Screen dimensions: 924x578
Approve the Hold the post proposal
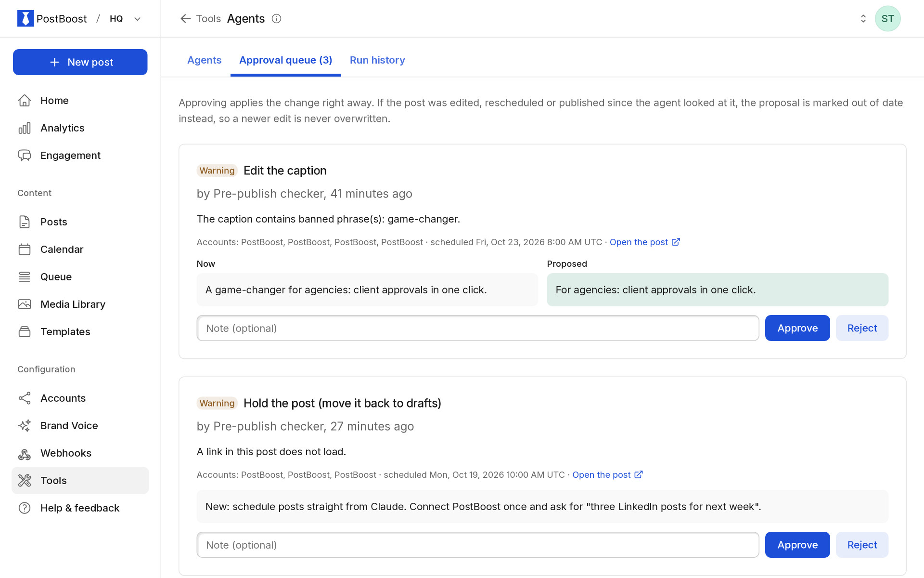(x=797, y=545)
